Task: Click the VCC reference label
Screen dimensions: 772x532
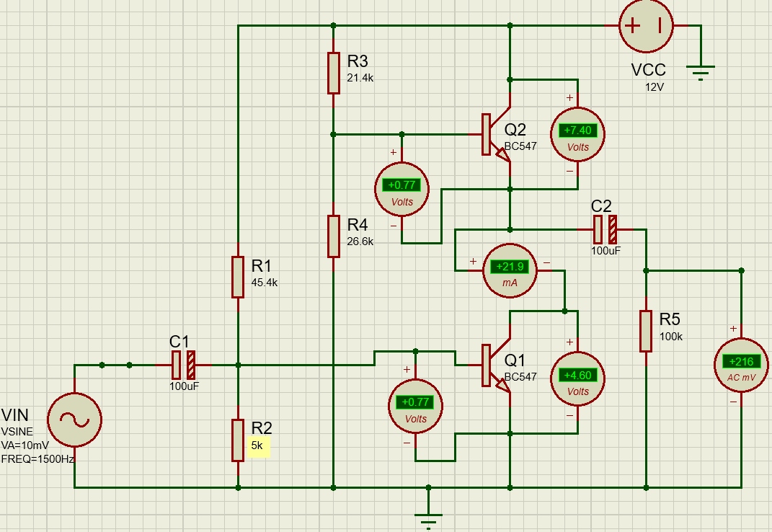Action: (x=649, y=70)
